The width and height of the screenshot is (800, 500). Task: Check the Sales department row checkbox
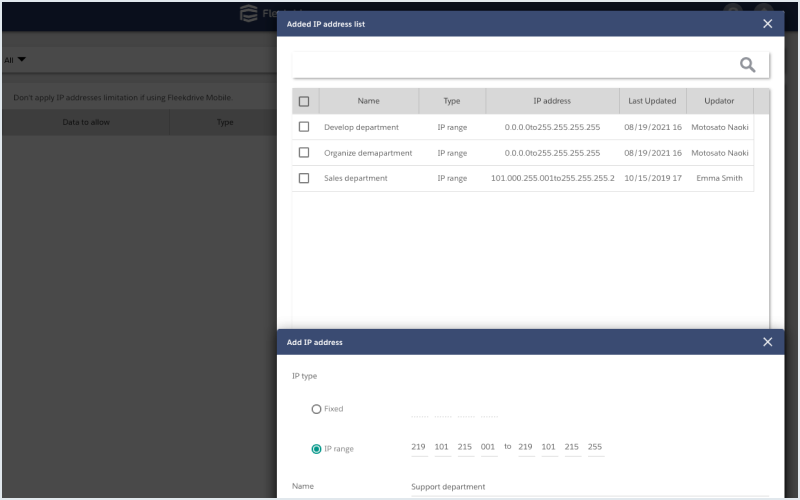[x=304, y=178]
